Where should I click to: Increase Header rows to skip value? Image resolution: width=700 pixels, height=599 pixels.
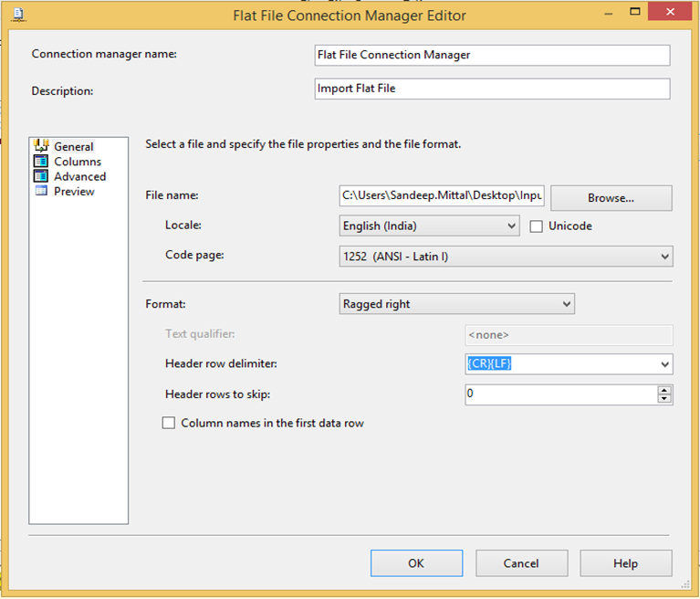[664, 390]
